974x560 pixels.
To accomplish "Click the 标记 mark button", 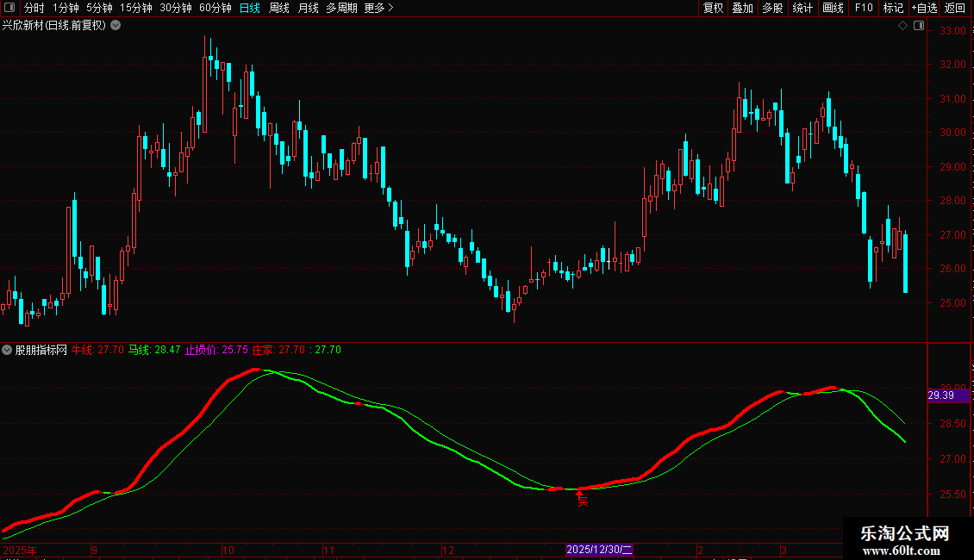I will pos(893,8).
